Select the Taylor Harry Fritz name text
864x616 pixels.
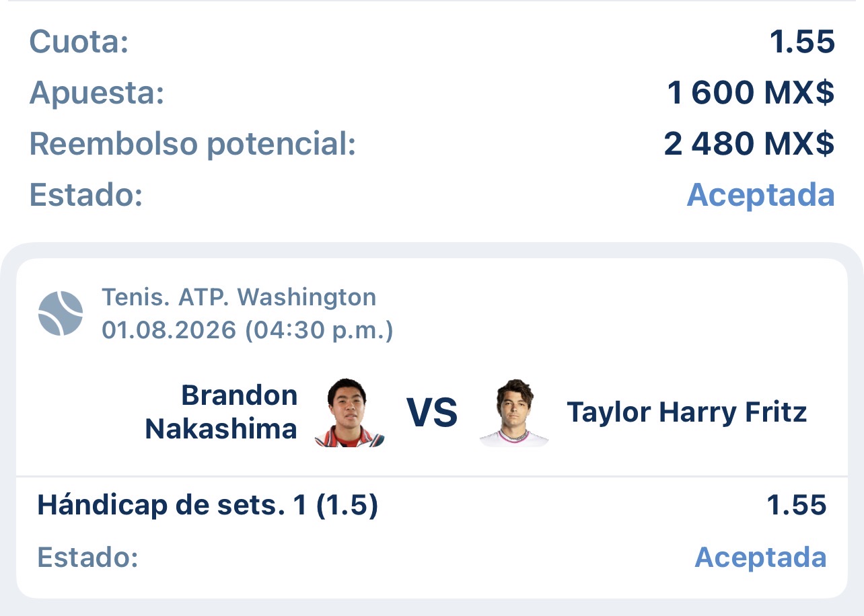[x=687, y=412]
